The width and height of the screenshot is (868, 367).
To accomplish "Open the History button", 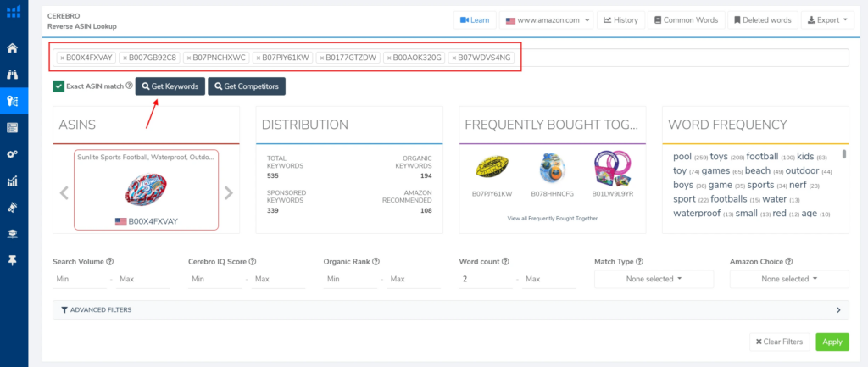I will 620,20.
